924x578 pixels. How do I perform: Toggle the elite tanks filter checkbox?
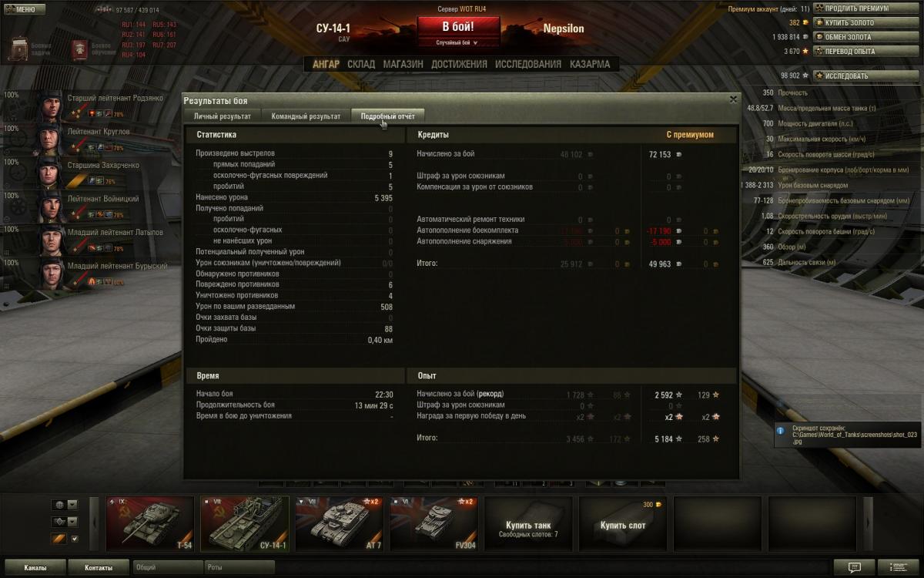point(75,539)
